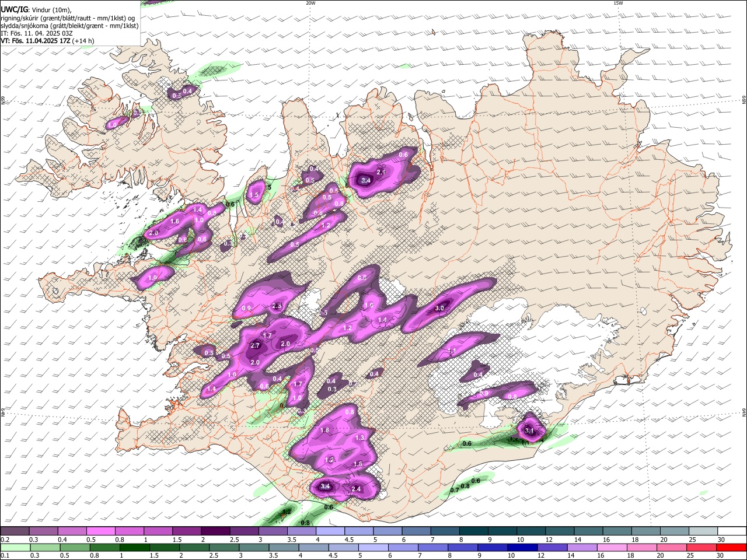Click the 1.3 precipitation value label
747x560 pixels.
[x=359, y=437]
